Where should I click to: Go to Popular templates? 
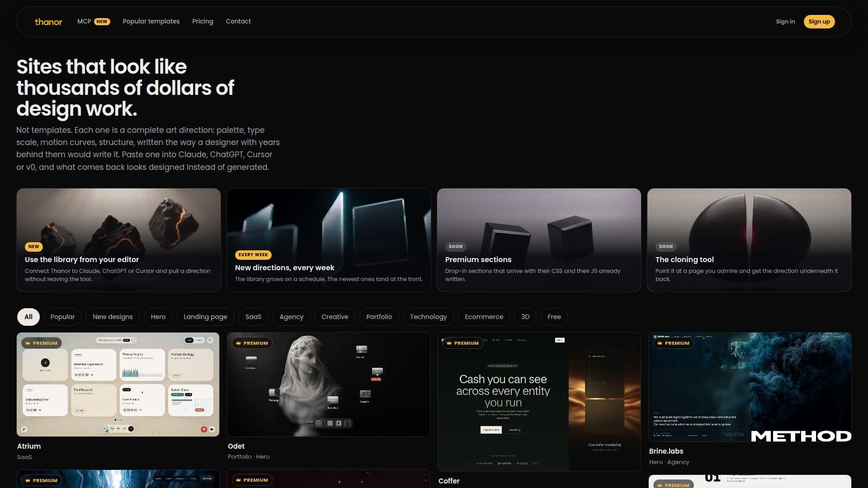(151, 21)
